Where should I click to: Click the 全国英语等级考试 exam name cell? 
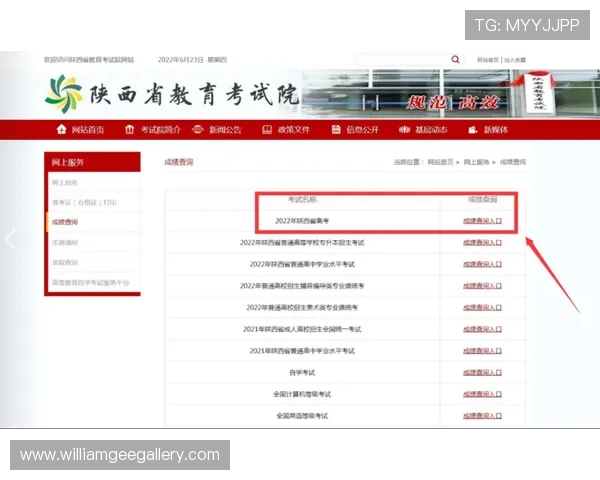click(x=302, y=416)
